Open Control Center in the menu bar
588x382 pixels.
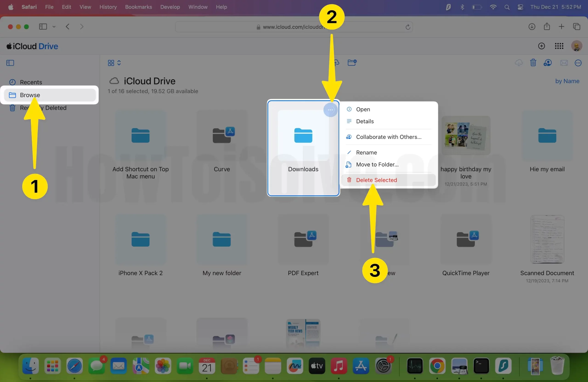coord(520,7)
